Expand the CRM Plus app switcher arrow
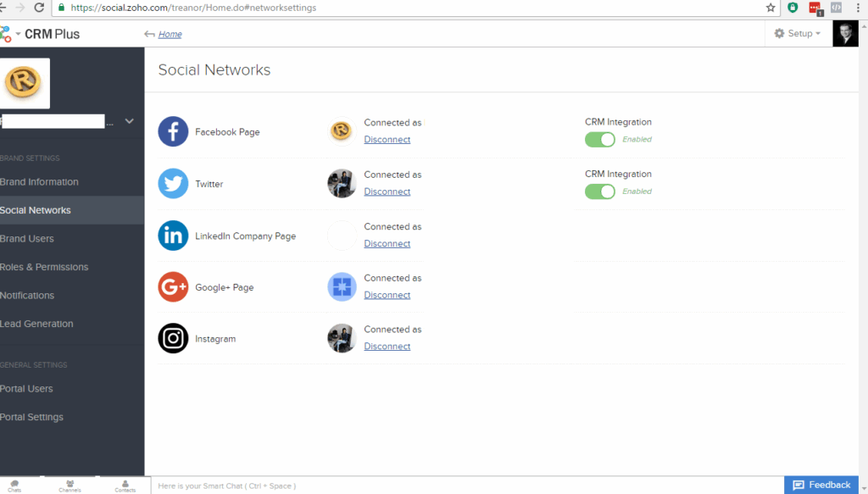Image resolution: width=868 pixels, height=494 pixels. click(x=19, y=34)
